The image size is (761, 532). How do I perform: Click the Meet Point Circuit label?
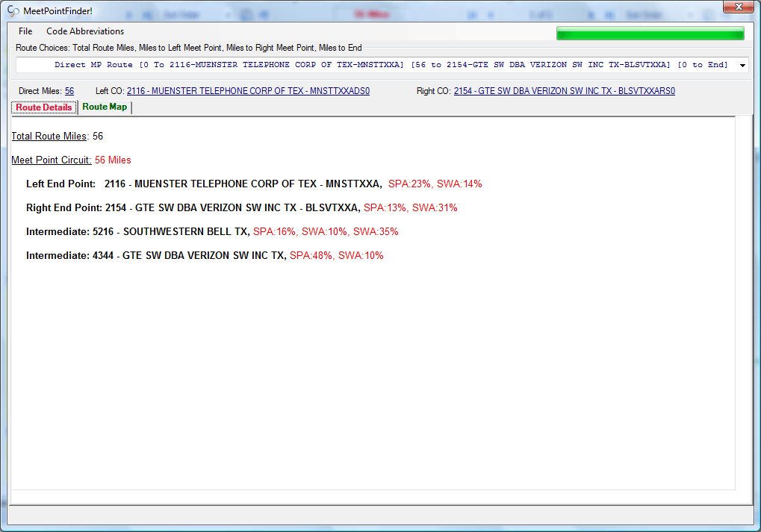tap(52, 160)
